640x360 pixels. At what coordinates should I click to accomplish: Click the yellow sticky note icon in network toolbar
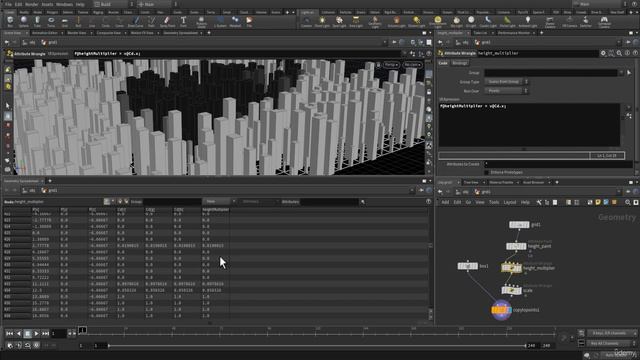pyautogui.click(x=598, y=202)
